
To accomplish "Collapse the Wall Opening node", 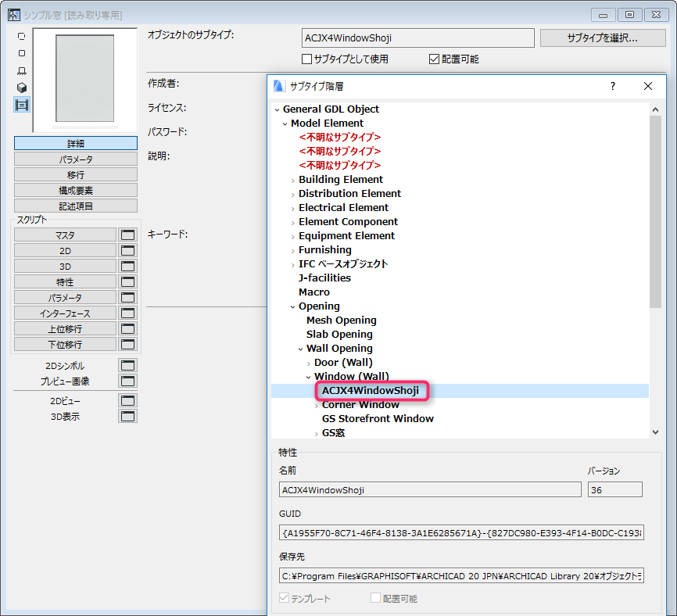I will pos(300,349).
